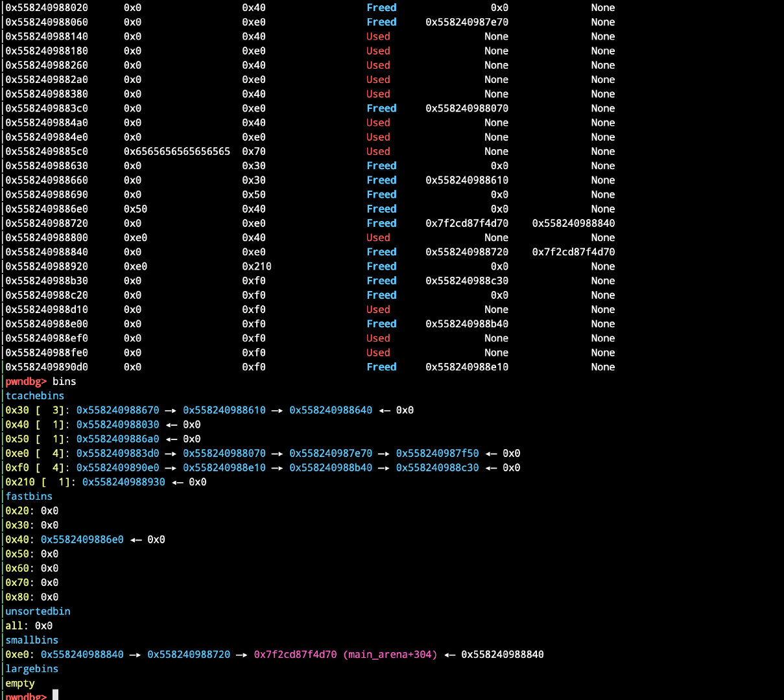Click address 0x558240988930 in 0x210 tcache bin

pos(124,482)
